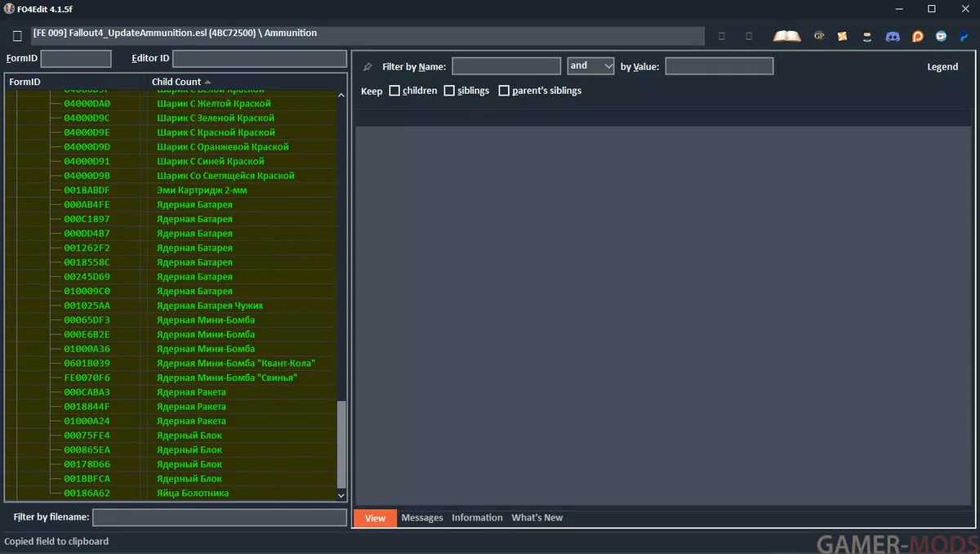Select the row with FormID 0018844F
The height and width of the screenshot is (554, 980).
(170, 407)
